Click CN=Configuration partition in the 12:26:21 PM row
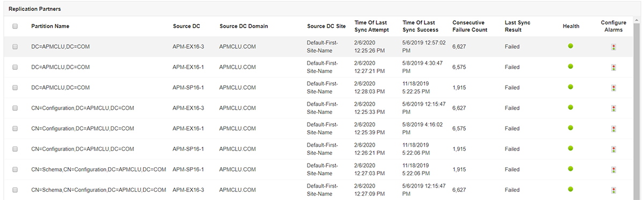 (x=82, y=149)
